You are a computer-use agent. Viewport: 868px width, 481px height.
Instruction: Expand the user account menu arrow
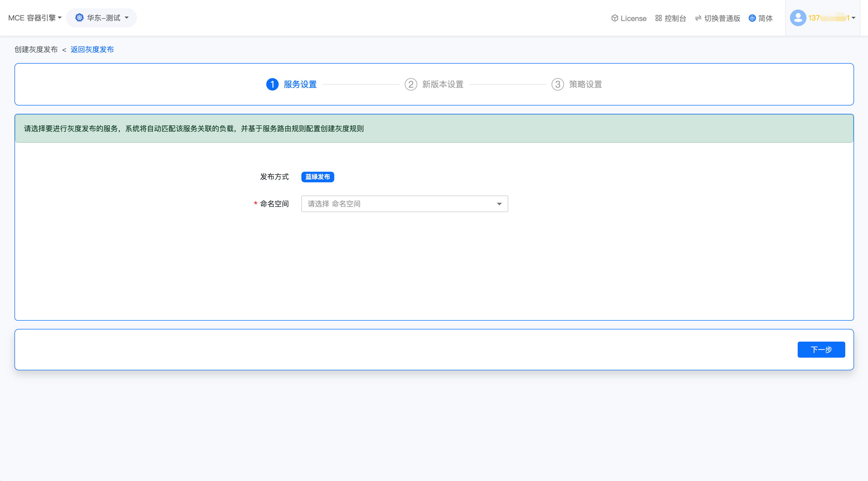coord(854,18)
